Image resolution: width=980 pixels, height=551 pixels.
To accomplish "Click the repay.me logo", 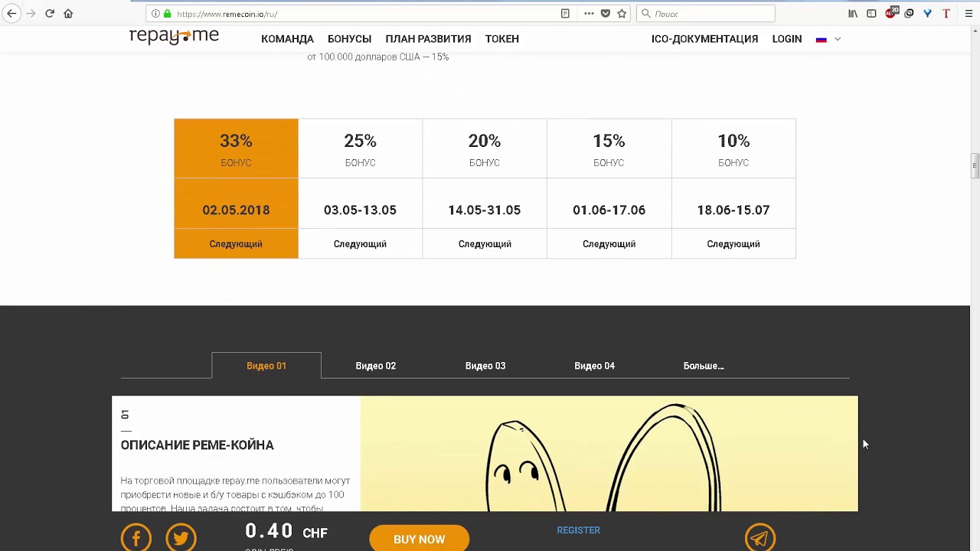I will click(174, 37).
